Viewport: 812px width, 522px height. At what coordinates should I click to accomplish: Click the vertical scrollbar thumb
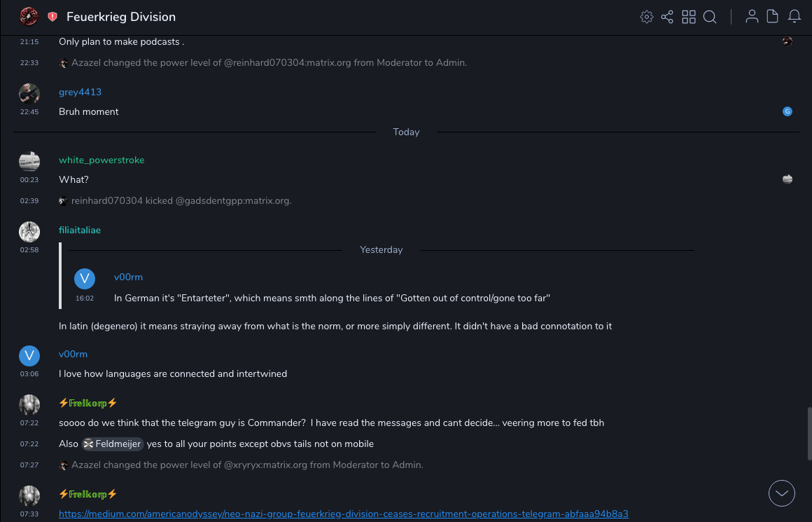tap(808, 434)
